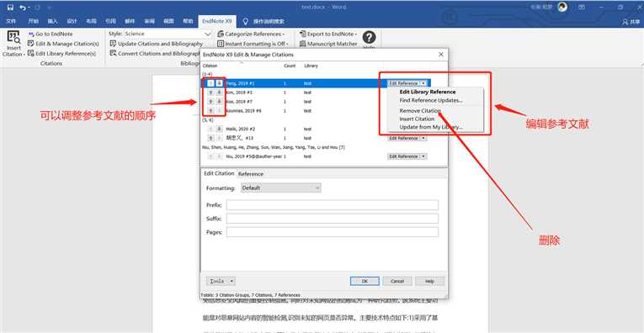This screenshot has width=644, height=333.
Task: Click the 共享 share button
Action: click(x=631, y=21)
